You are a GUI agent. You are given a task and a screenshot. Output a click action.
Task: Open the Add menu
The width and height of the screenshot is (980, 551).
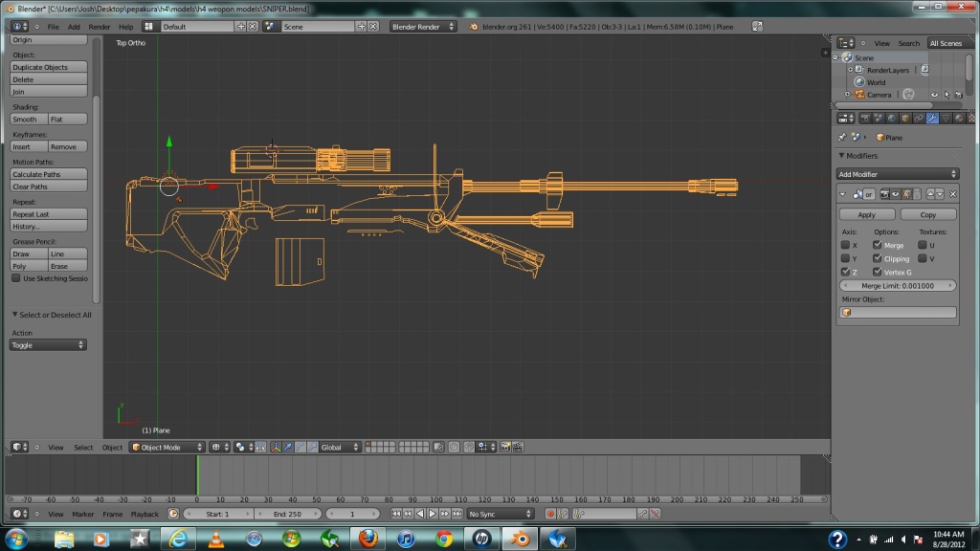[x=74, y=27]
